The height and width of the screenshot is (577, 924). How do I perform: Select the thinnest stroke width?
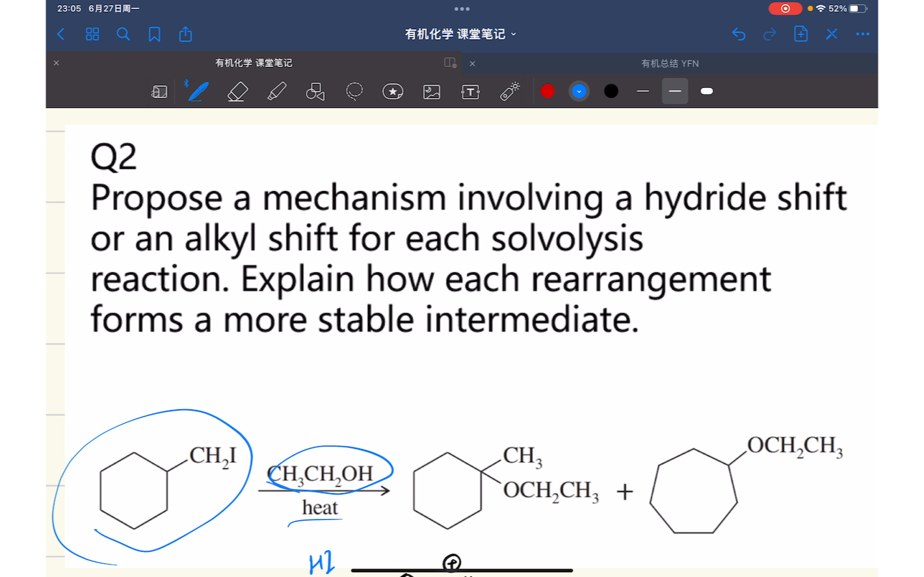point(643,92)
